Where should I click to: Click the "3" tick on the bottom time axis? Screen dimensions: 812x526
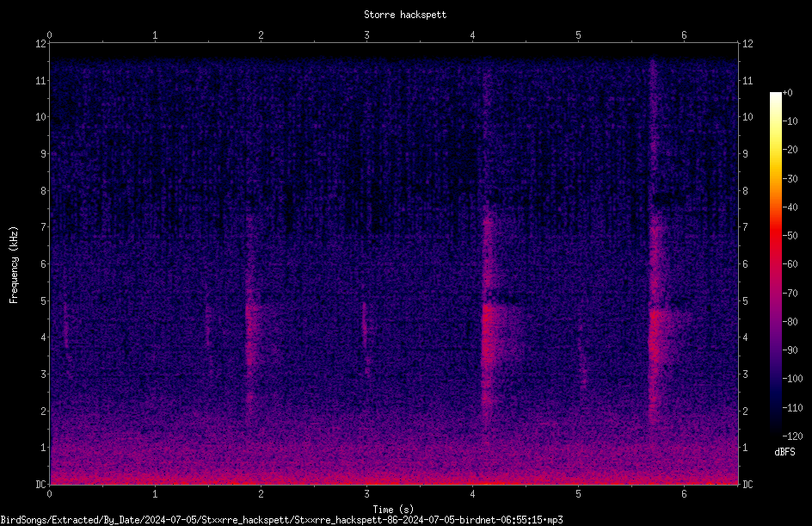click(x=366, y=494)
